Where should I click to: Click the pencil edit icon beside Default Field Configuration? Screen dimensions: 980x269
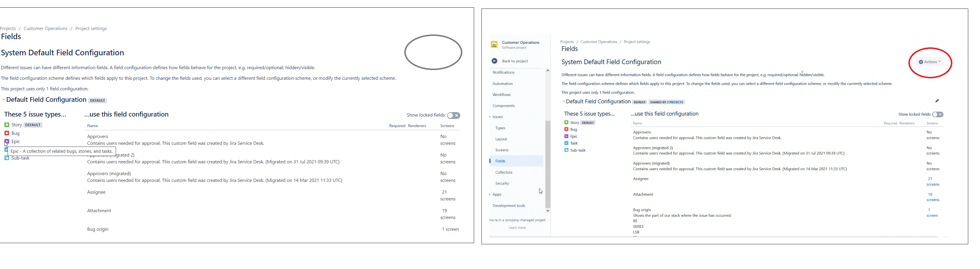tap(937, 101)
